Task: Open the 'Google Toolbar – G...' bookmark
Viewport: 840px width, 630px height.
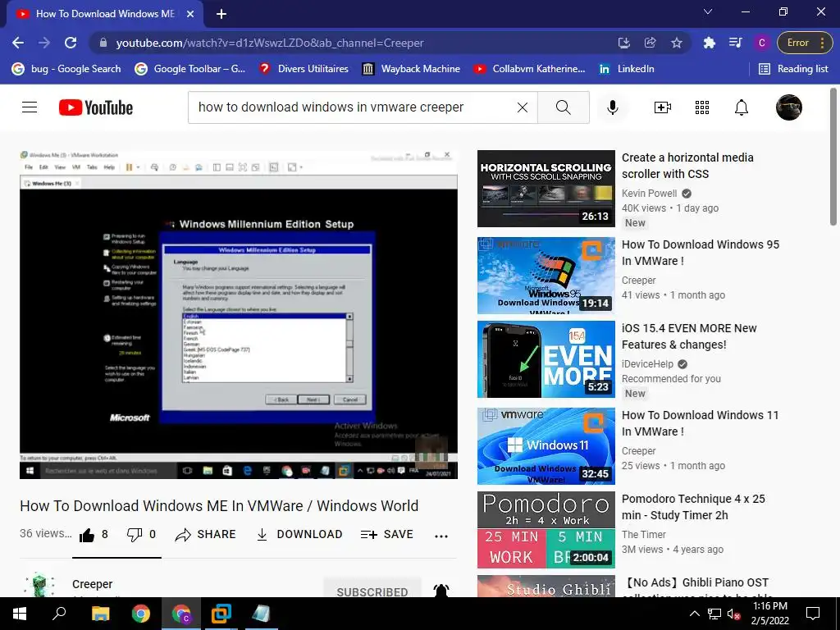Action: (190, 69)
